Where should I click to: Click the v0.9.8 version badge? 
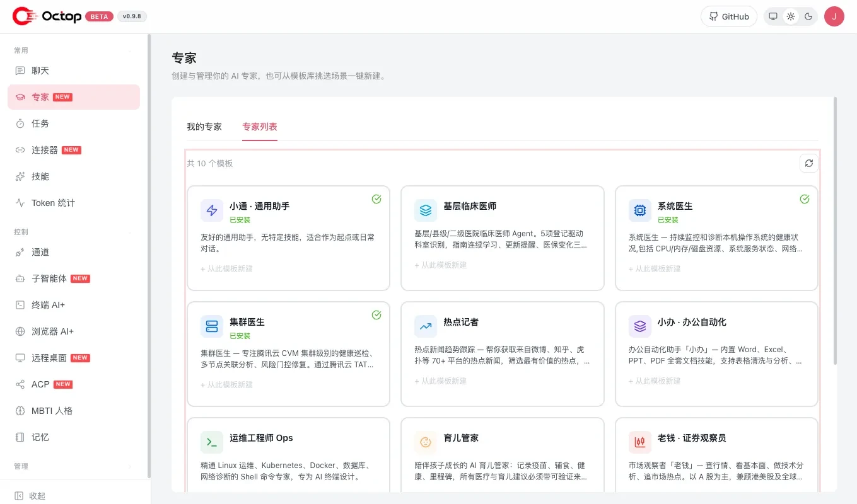(132, 16)
